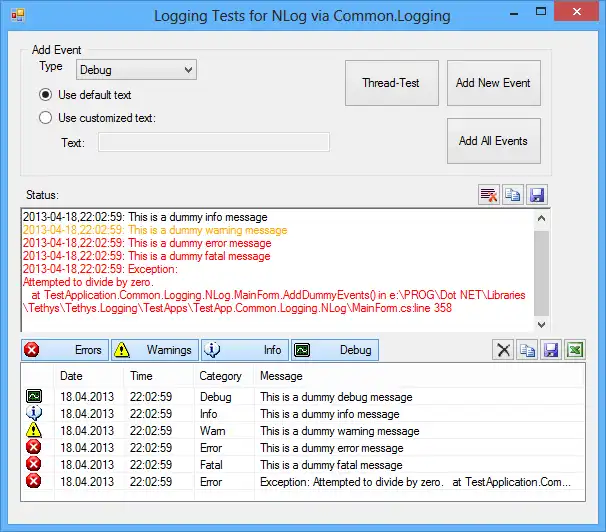This screenshot has width=606, height=532.
Task: Click the status log scroll down arrow
Action: [x=541, y=325]
